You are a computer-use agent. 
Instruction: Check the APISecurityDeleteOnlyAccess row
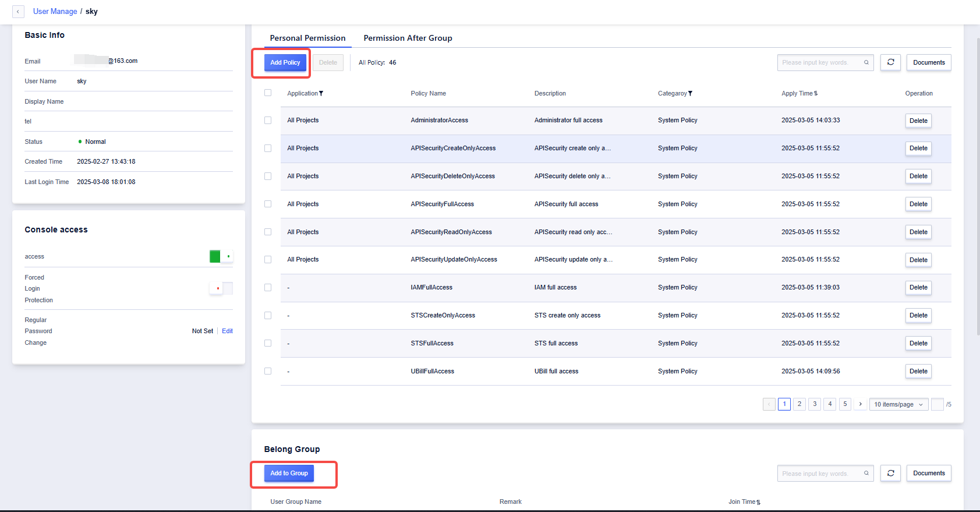268,176
